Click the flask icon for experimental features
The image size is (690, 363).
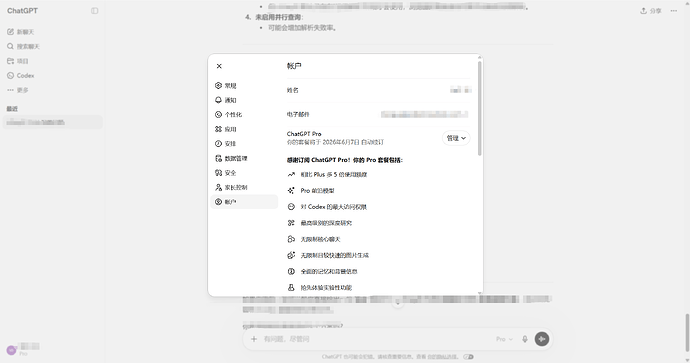click(291, 287)
